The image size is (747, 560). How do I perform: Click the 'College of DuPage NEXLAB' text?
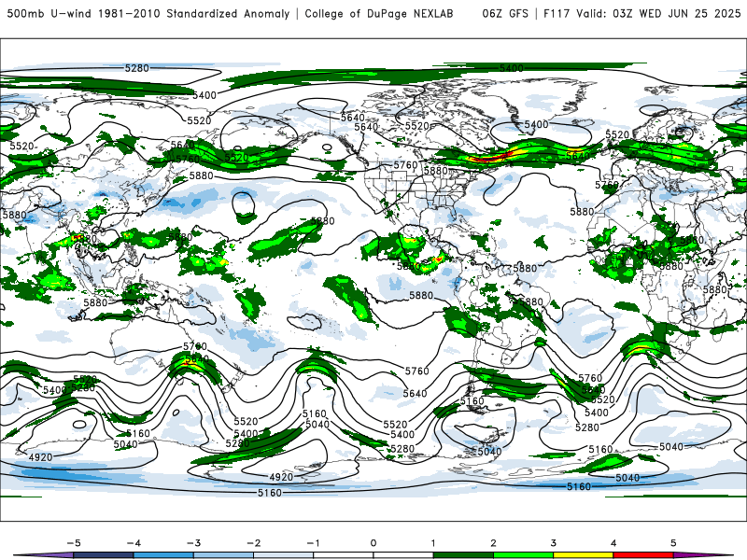tap(379, 13)
